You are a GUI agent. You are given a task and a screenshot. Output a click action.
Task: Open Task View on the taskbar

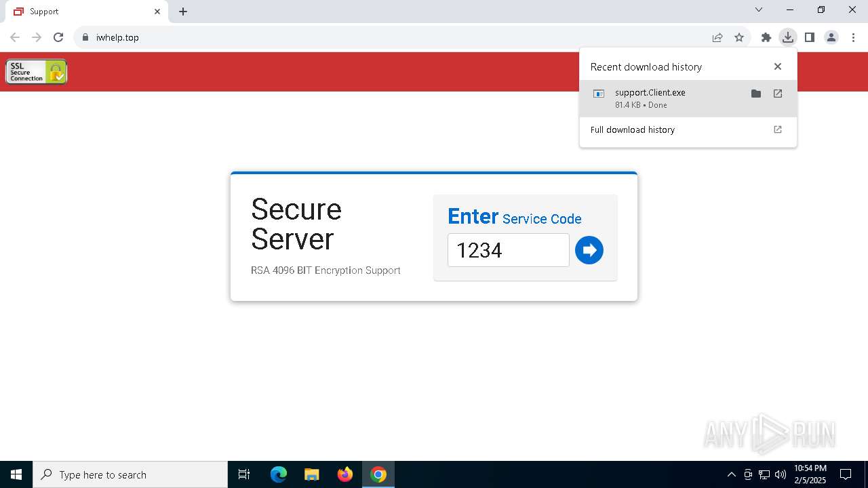244,474
